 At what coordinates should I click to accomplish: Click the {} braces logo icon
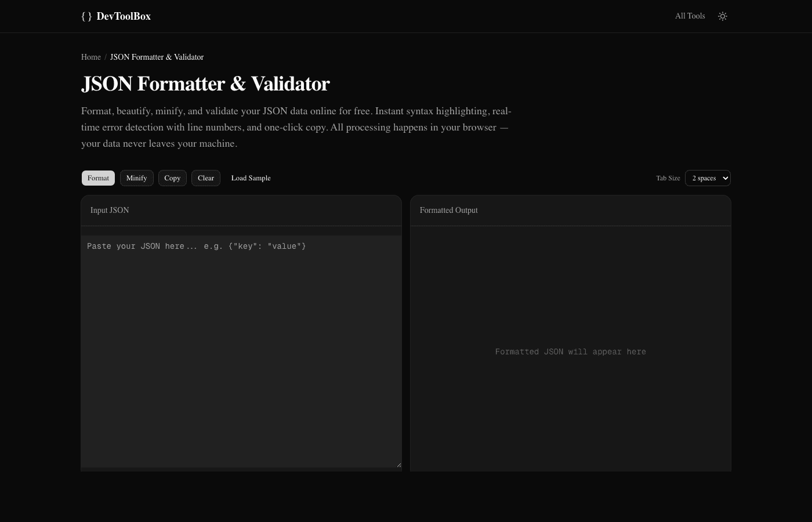point(87,16)
